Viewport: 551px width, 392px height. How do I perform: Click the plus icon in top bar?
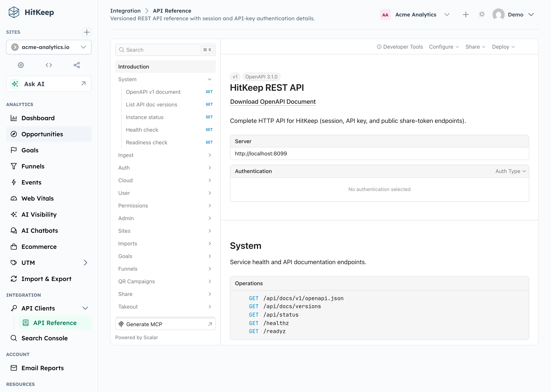[x=466, y=15]
